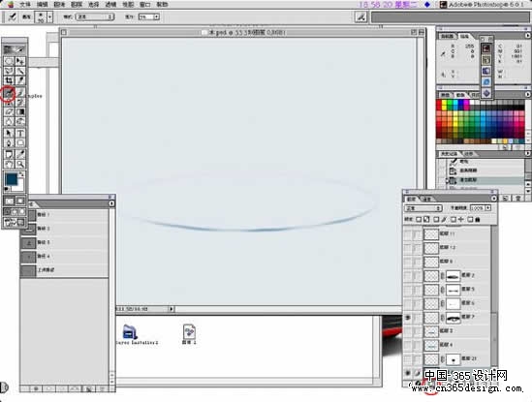Select the red-circled Airbrush tool
The width and height of the screenshot is (532, 402).
click(9, 92)
